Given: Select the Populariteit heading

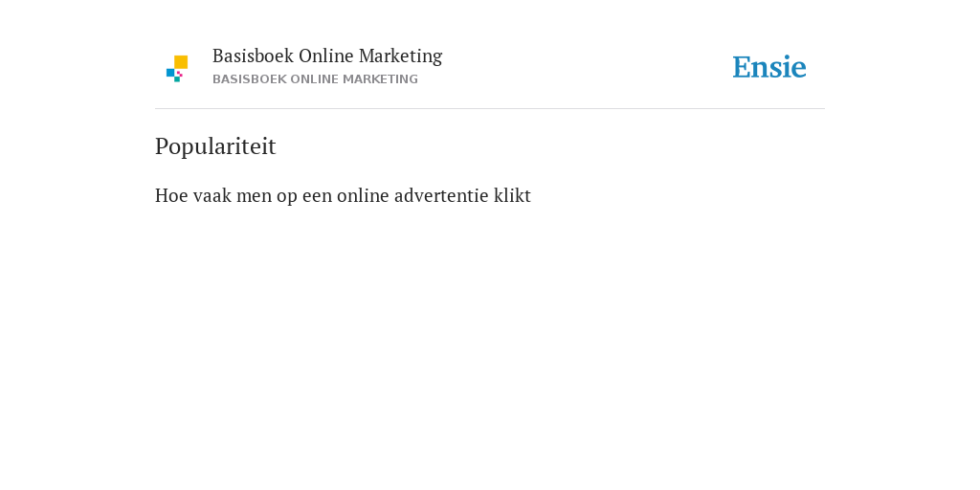Looking at the screenshot, I should [215, 146].
